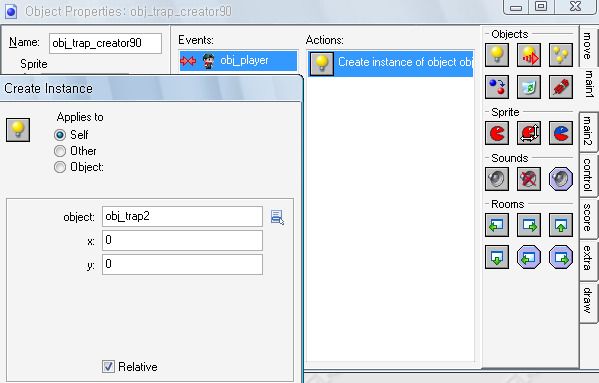Viewport: 599px width, 383px height.
Task: Close the Object Properties window
Action: click(575, 6)
